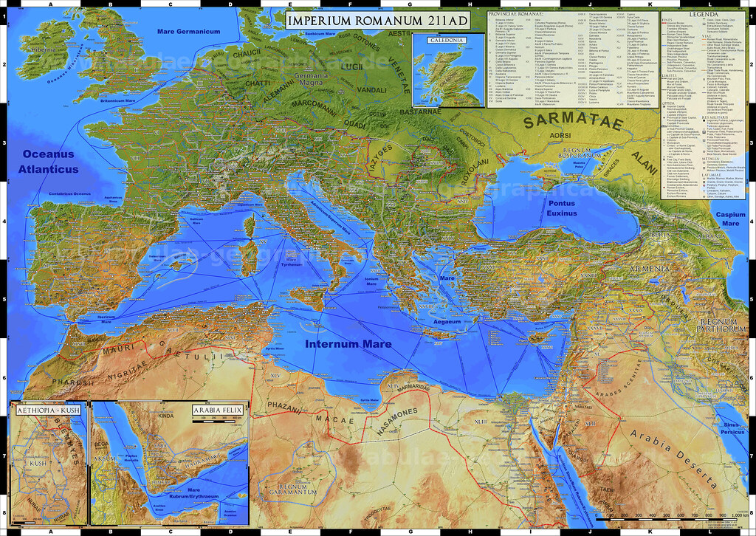Click the IMPERIUM ROMANUM 211AD title banner

coord(377,21)
